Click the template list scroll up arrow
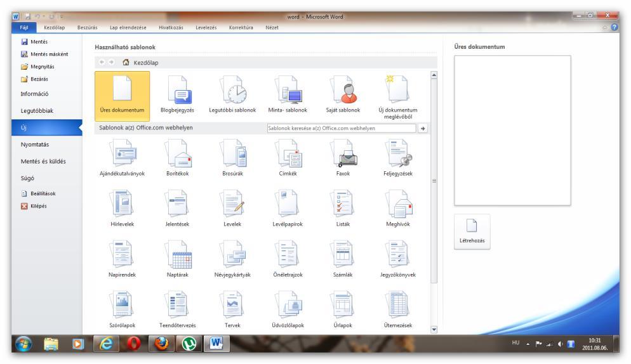Image resolution: width=631 pixels, height=364 pixels. pyautogui.click(x=434, y=75)
